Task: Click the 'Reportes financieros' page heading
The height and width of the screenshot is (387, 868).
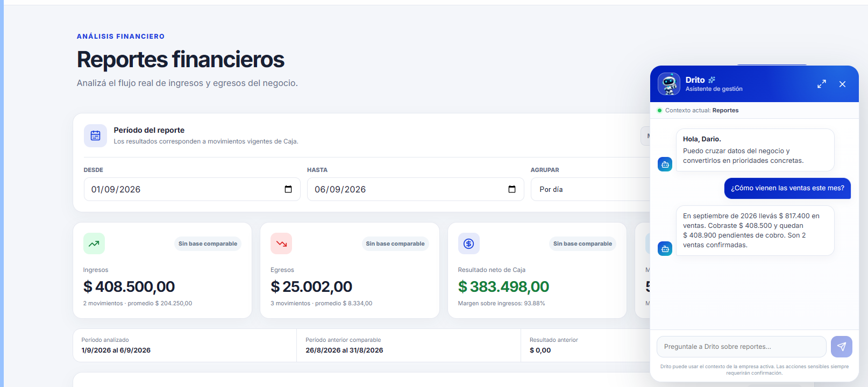Action: 180,59
